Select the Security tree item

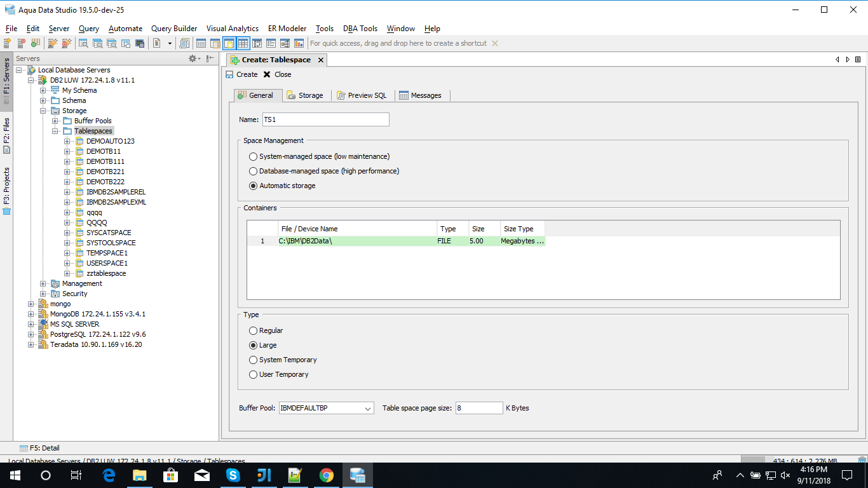[74, 294]
